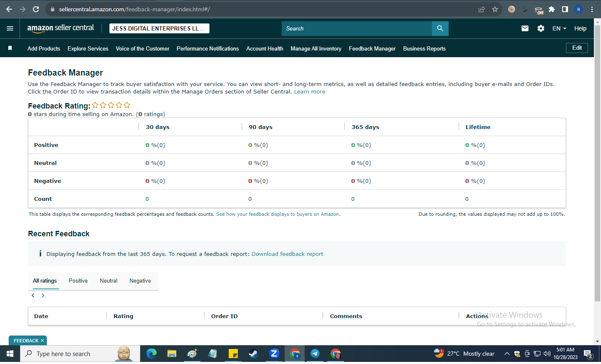Open Business Reports
This screenshot has height=364, width=601.
pos(424,49)
